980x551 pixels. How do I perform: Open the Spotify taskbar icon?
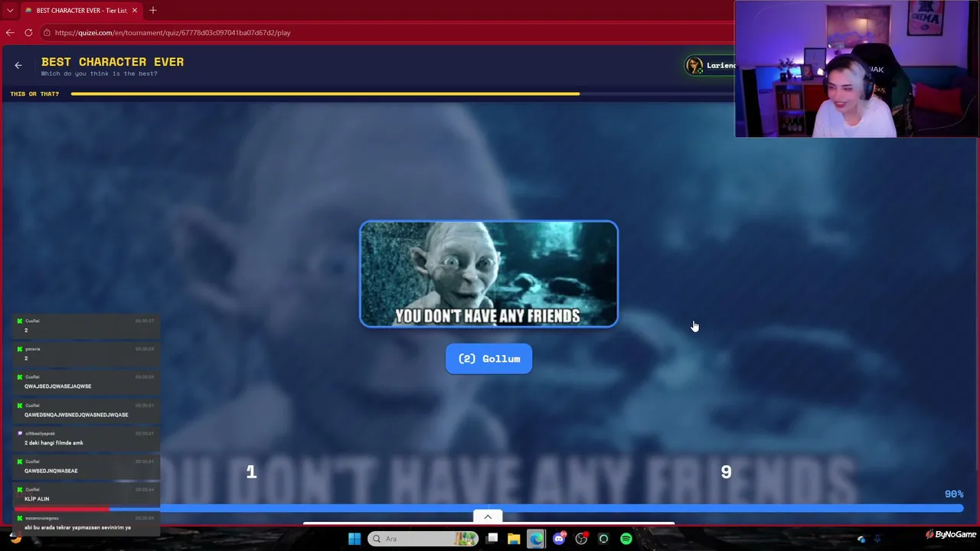click(x=626, y=539)
